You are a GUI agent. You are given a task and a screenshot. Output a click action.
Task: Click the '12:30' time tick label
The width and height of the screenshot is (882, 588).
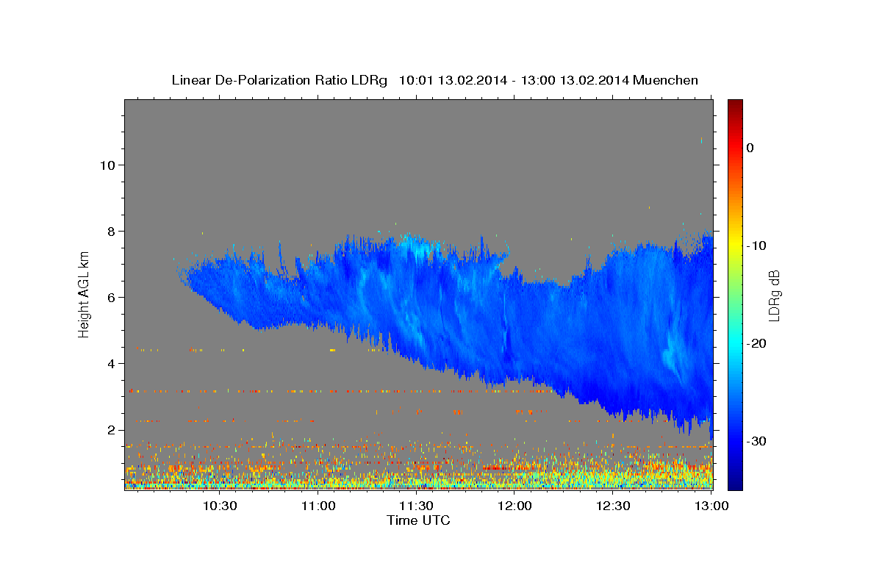(x=614, y=506)
